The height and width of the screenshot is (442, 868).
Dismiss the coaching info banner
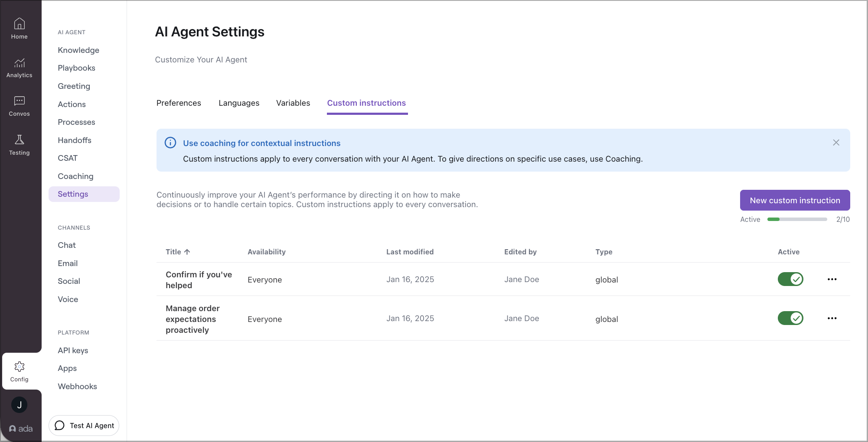point(836,143)
